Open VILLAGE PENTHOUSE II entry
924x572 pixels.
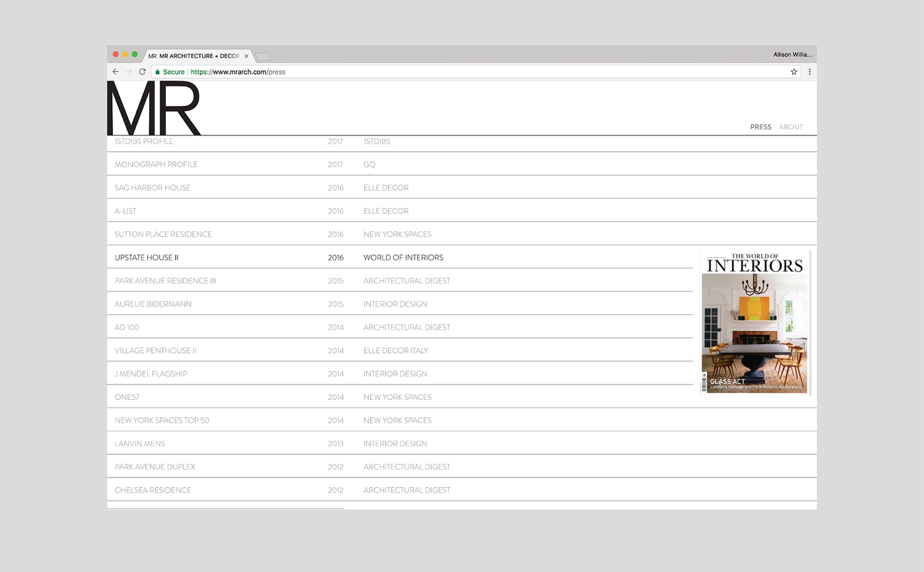156,351
